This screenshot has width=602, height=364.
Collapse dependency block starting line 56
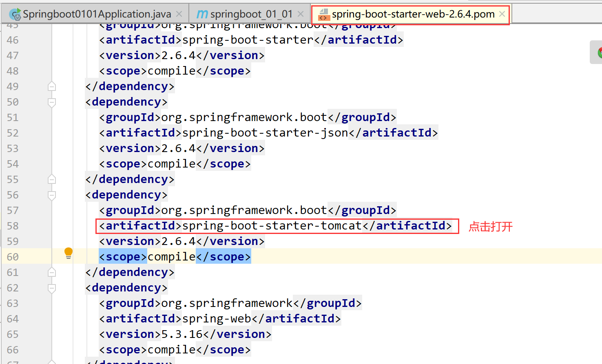(x=52, y=195)
